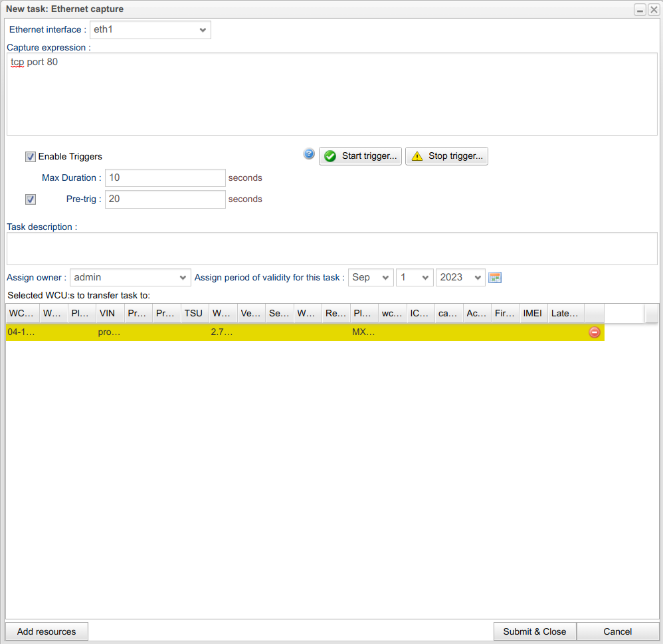Click the Add resources button

pyautogui.click(x=47, y=631)
